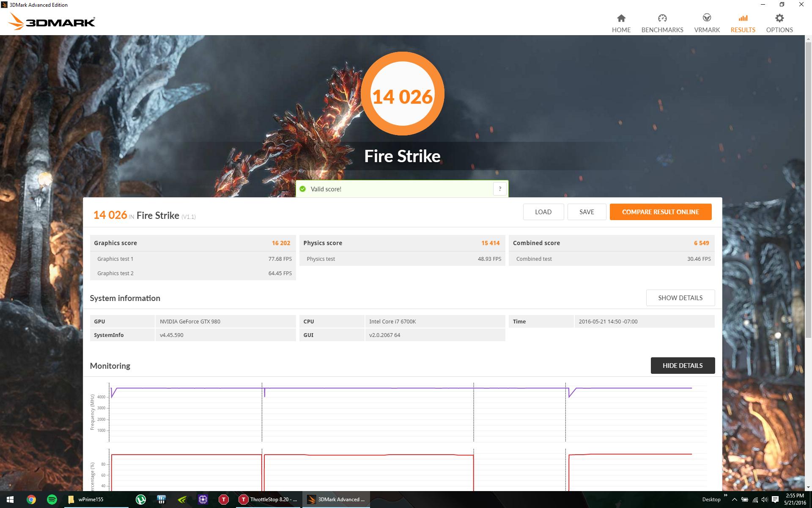Open the VRMark section icon

click(707, 18)
